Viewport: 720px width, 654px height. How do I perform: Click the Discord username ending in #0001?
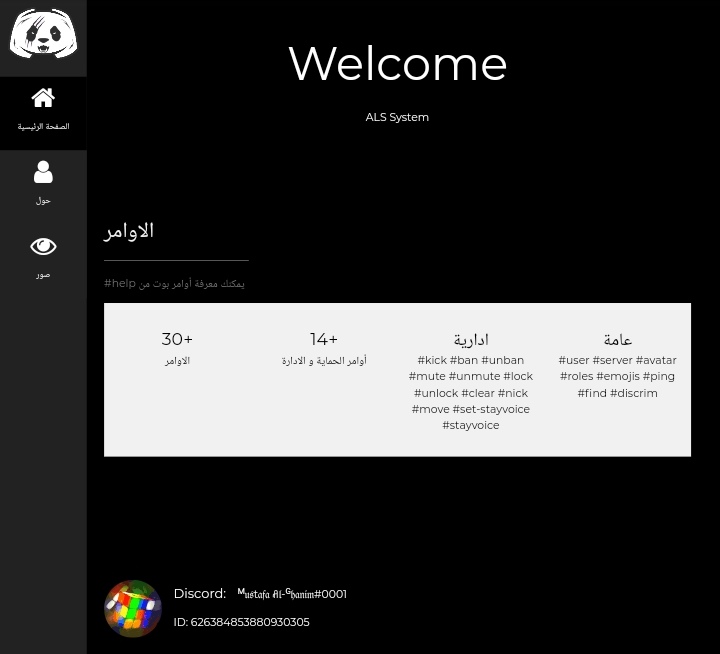click(x=292, y=594)
